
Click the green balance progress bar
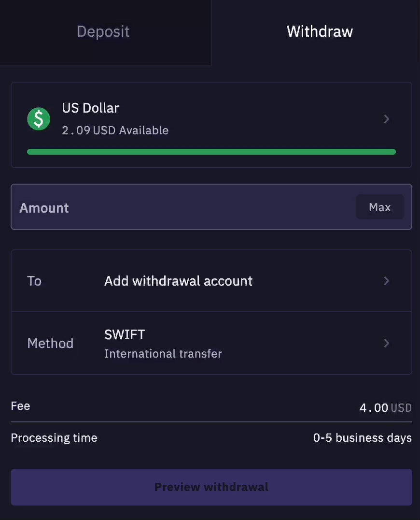pos(211,151)
